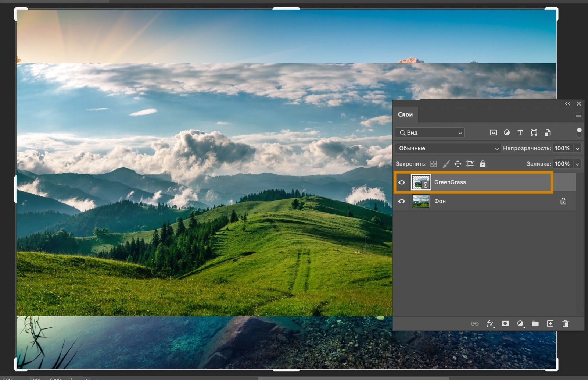This screenshot has height=380, width=588.
Task: Create a new layer
Action: pos(551,324)
